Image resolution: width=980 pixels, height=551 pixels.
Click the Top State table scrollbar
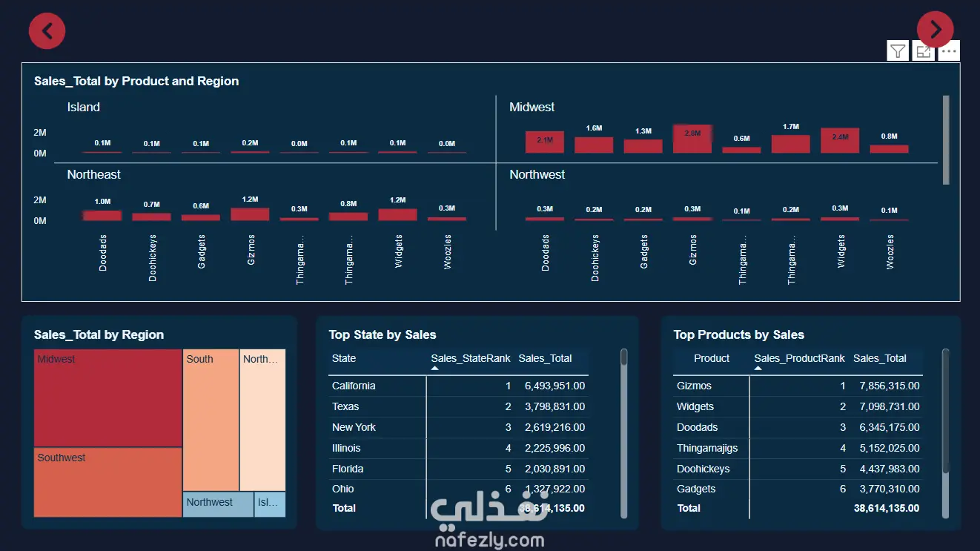[623, 433]
